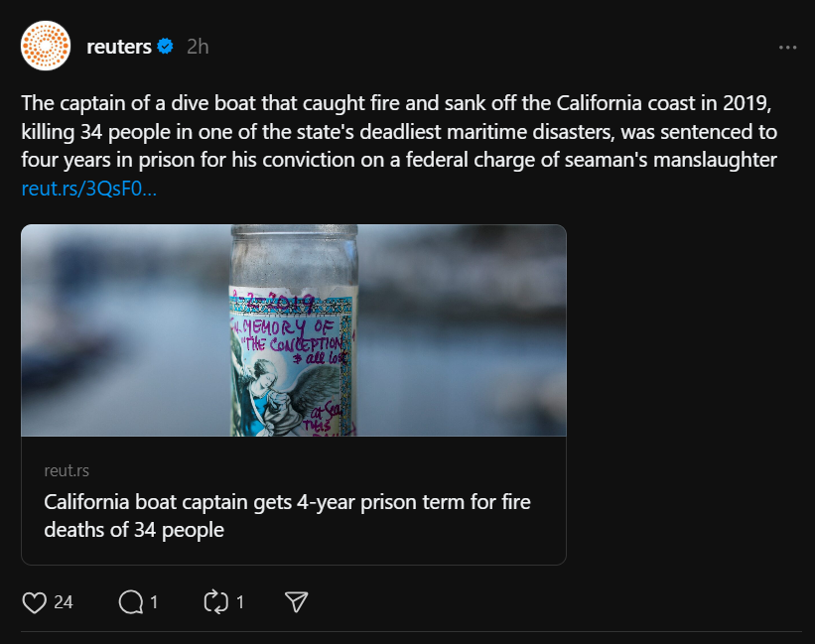The width and height of the screenshot is (815, 644).
Task: Open the post options ellipsis menu
Action: point(789,46)
